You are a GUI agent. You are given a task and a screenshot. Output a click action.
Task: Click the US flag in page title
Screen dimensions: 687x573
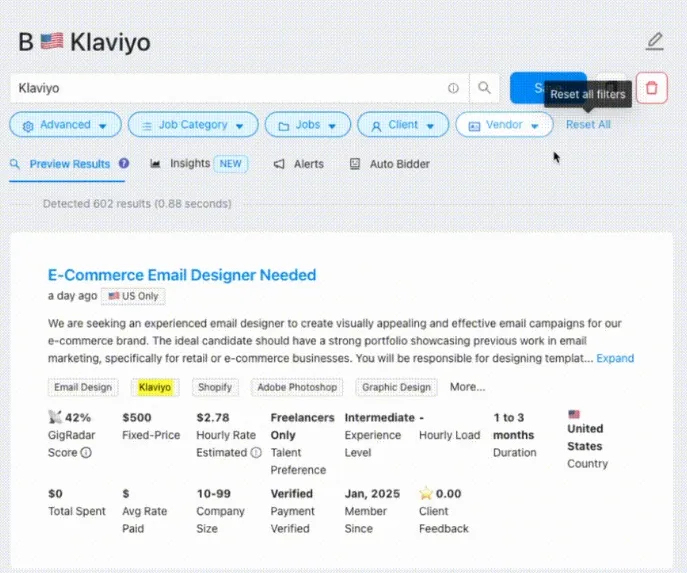(x=52, y=42)
